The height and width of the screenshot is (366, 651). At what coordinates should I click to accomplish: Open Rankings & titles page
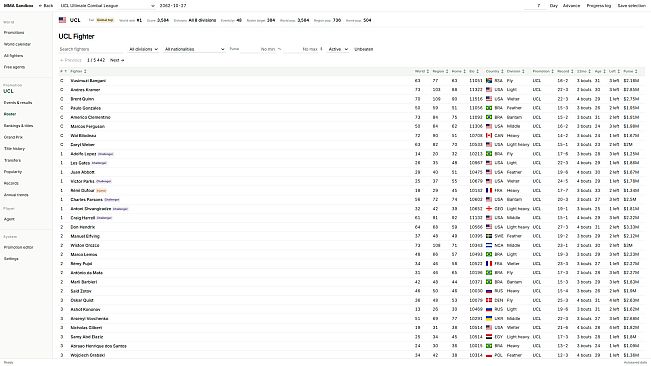[x=18, y=126]
